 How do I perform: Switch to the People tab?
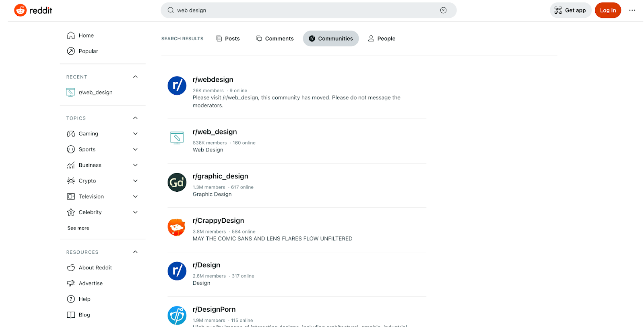tap(382, 39)
